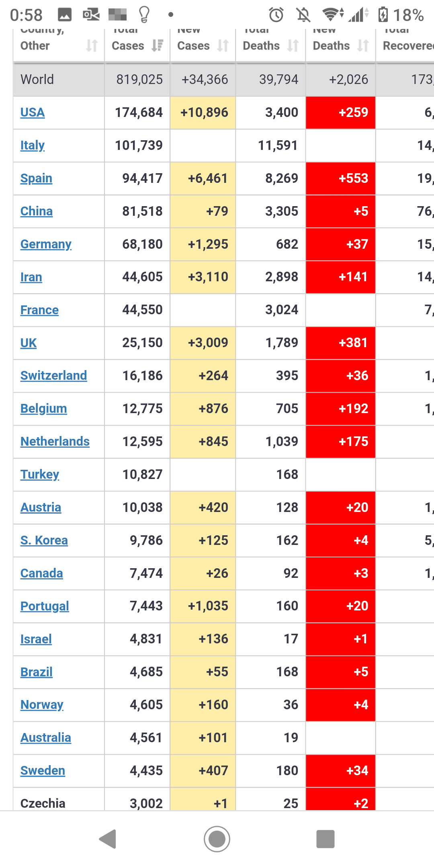
Task: Click USA's red +259 new deaths cell
Action: [x=341, y=113]
